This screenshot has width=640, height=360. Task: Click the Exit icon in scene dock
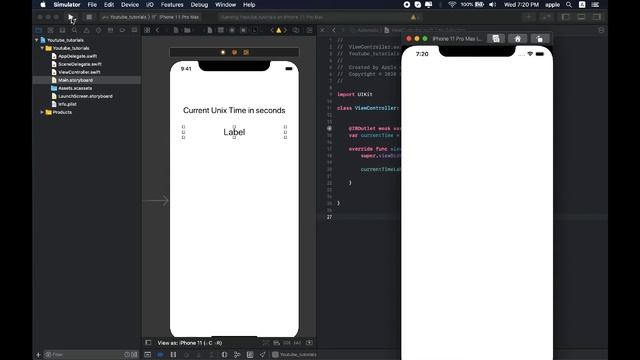[x=246, y=52]
